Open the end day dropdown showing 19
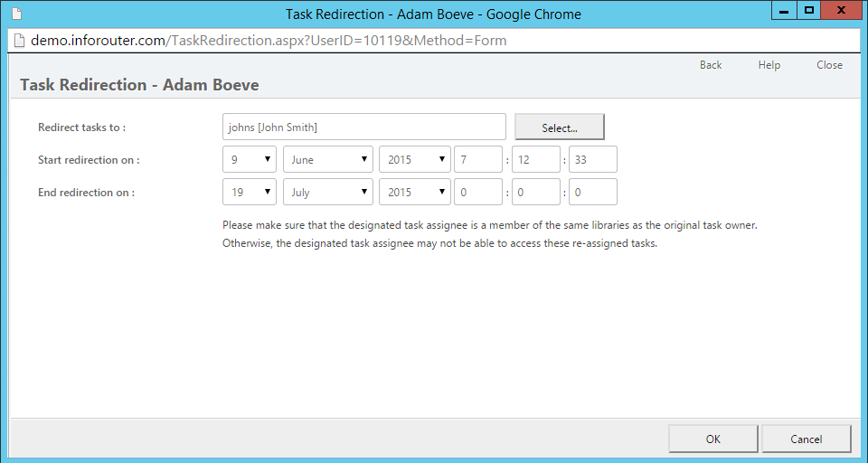 pos(250,193)
